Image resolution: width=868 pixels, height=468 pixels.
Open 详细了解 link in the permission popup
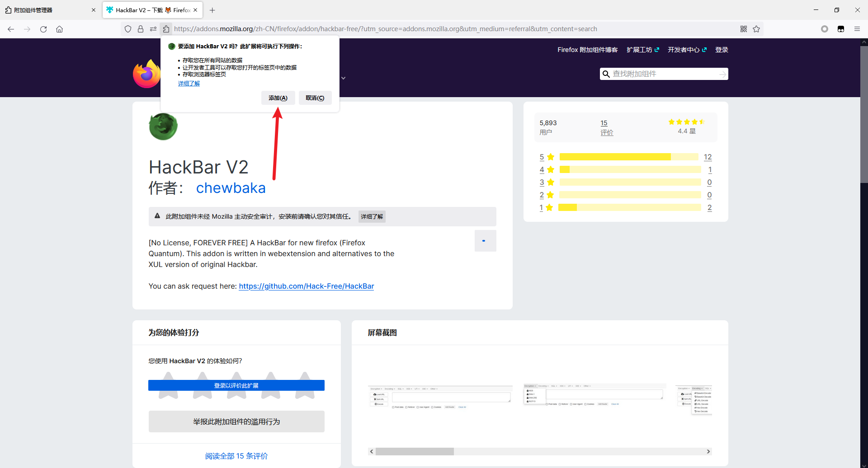[189, 84]
